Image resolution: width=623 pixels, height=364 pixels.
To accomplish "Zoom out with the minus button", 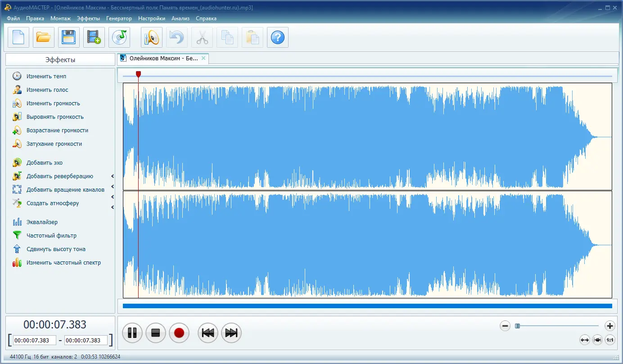I will [505, 326].
